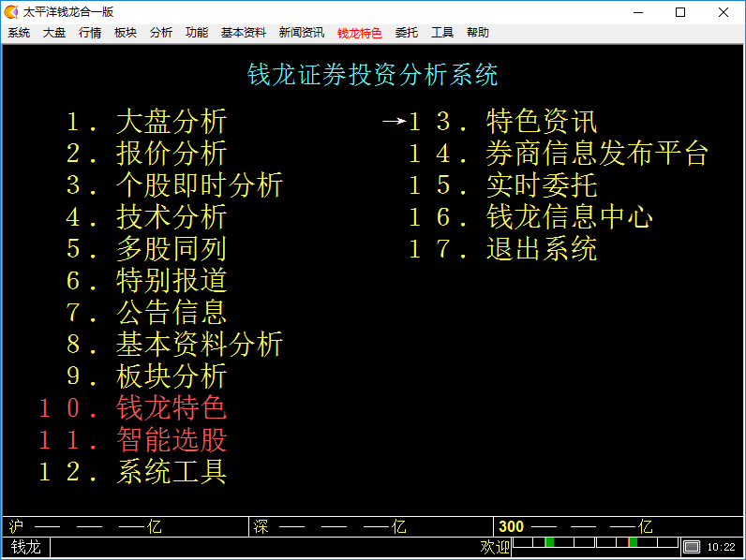Open the 大盘 menu
This screenshot has width=746, height=560.
(54, 33)
